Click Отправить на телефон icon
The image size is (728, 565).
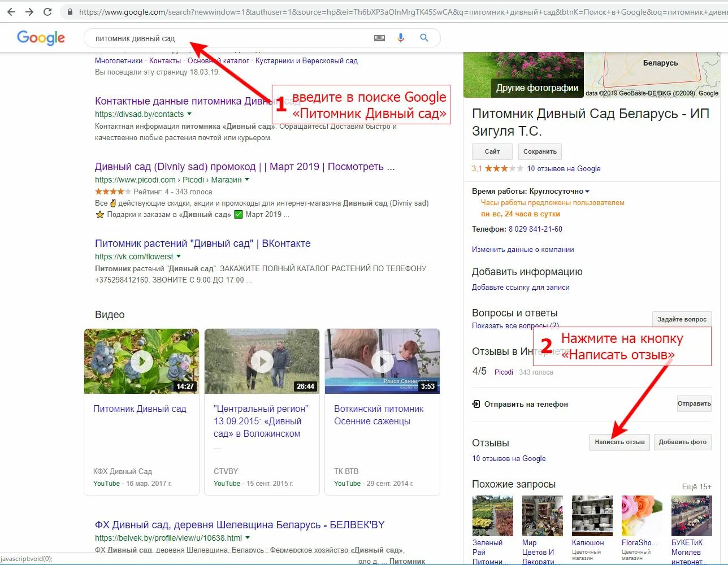click(x=476, y=404)
